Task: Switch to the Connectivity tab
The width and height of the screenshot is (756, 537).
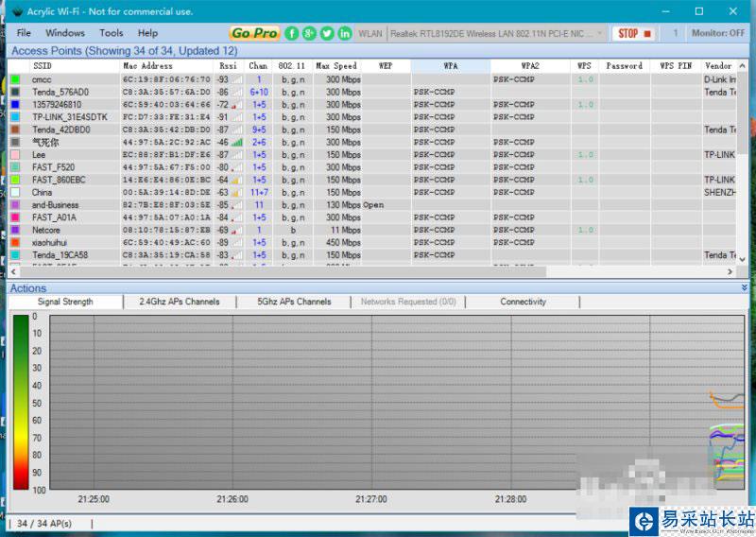Action: [524, 302]
